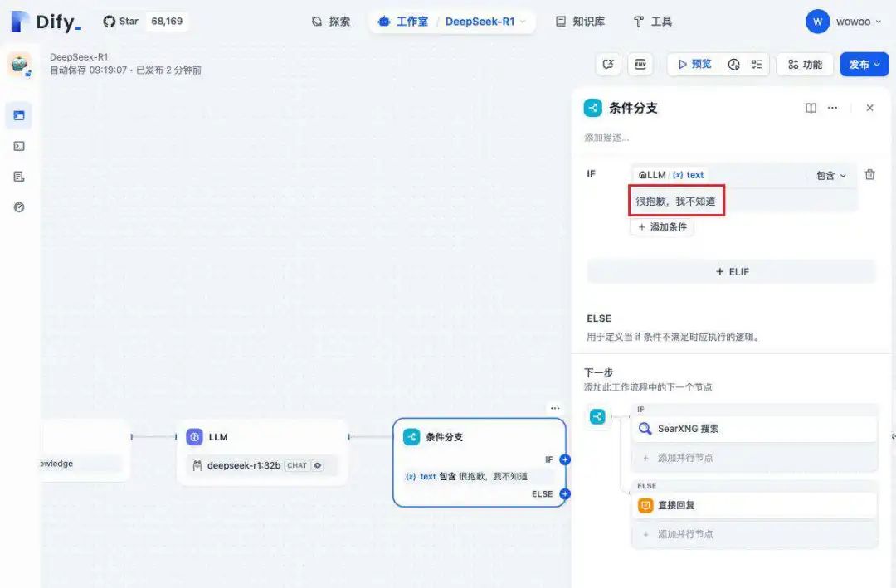Click the 条件分支 panel node icon
The height and width of the screenshot is (588, 896).
click(592, 108)
